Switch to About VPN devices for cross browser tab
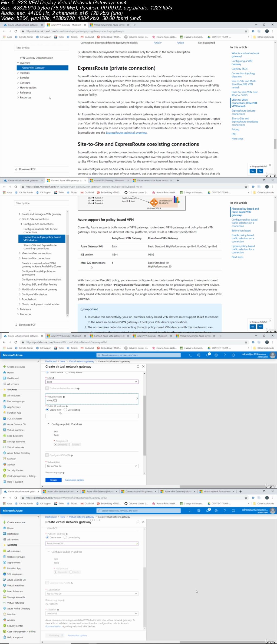 pos(60,491)
